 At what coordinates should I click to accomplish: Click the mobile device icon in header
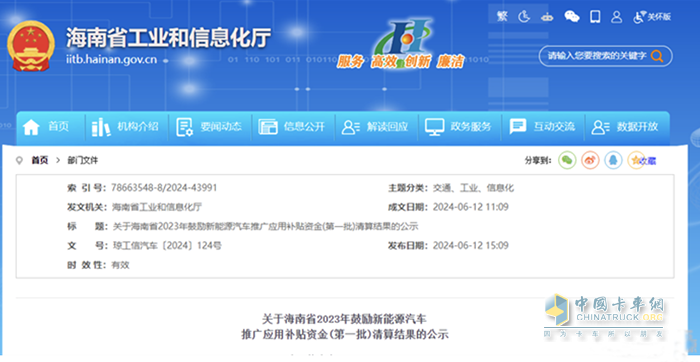click(x=595, y=17)
